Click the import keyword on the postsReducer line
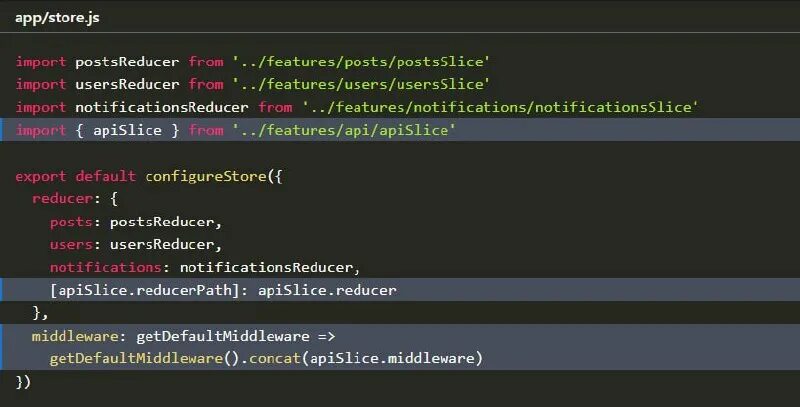Image resolution: width=800 pixels, height=407 pixels. pyautogui.click(x=41, y=62)
